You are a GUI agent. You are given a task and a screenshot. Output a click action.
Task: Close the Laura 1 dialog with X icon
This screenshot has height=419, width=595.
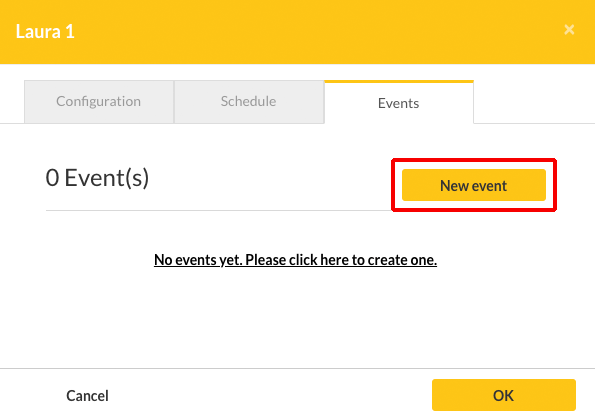click(569, 30)
